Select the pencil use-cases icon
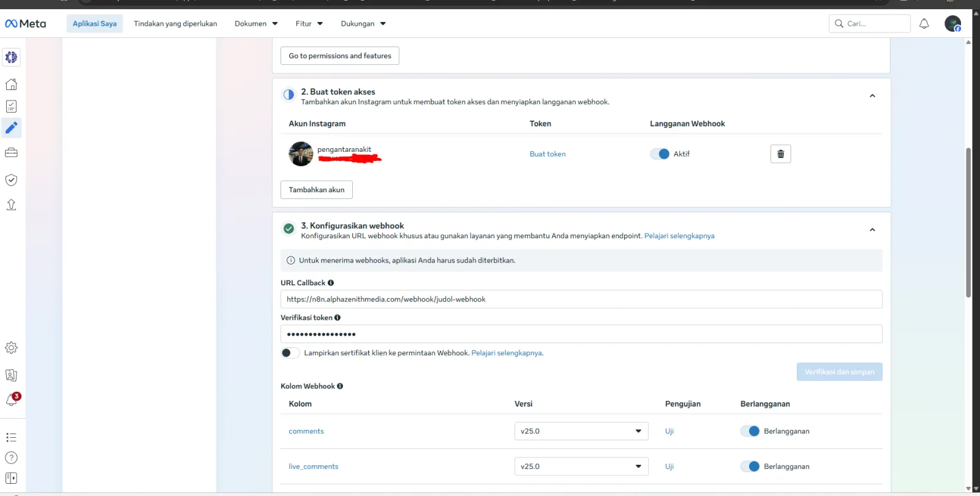This screenshot has width=980, height=496. pyautogui.click(x=11, y=127)
